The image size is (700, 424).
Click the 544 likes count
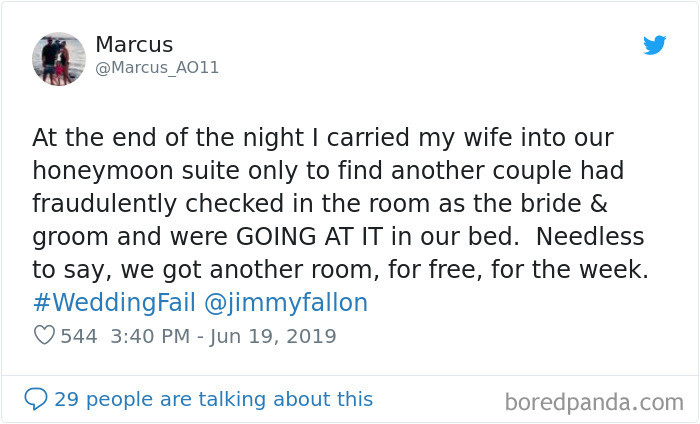tap(79, 336)
